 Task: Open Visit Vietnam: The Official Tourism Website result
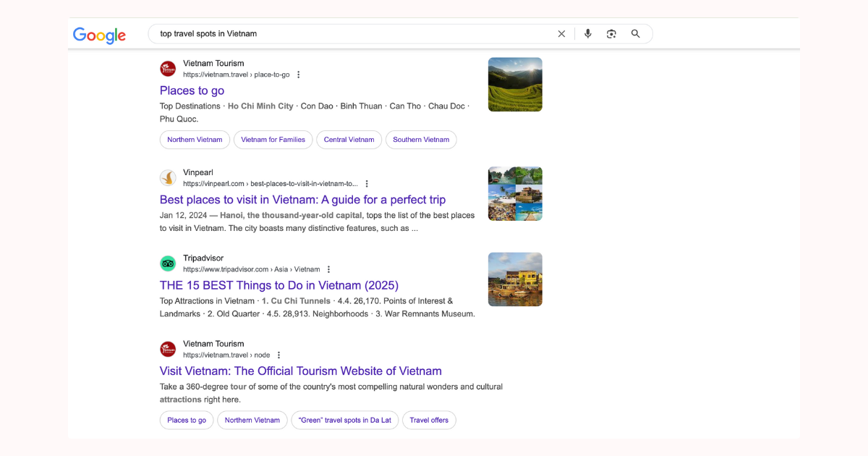301,371
